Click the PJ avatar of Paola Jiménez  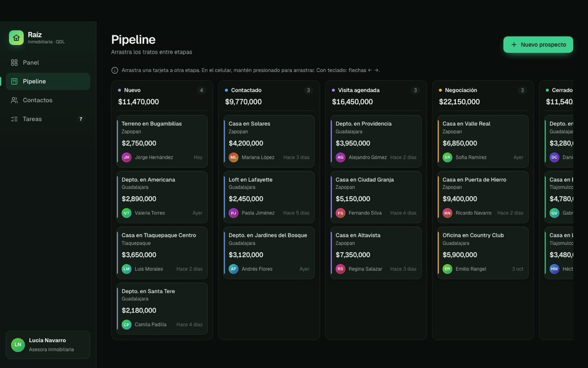(x=234, y=213)
